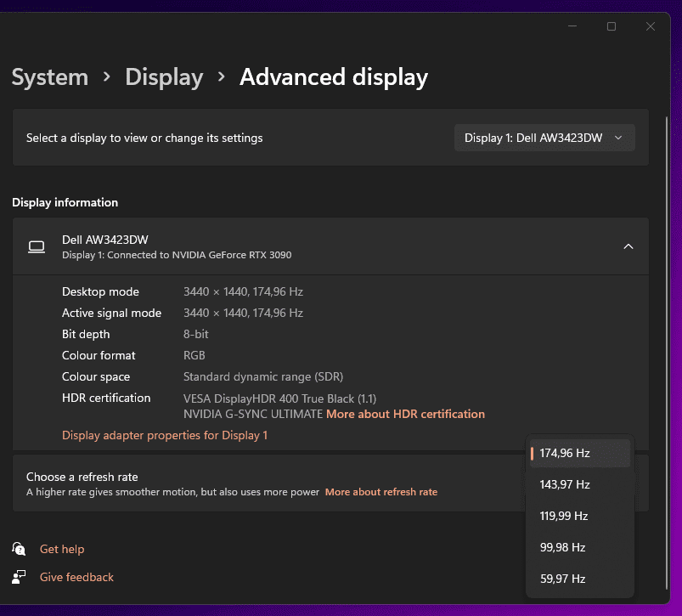Open More about HDR certification link
This screenshot has width=682, height=616.
(405, 414)
